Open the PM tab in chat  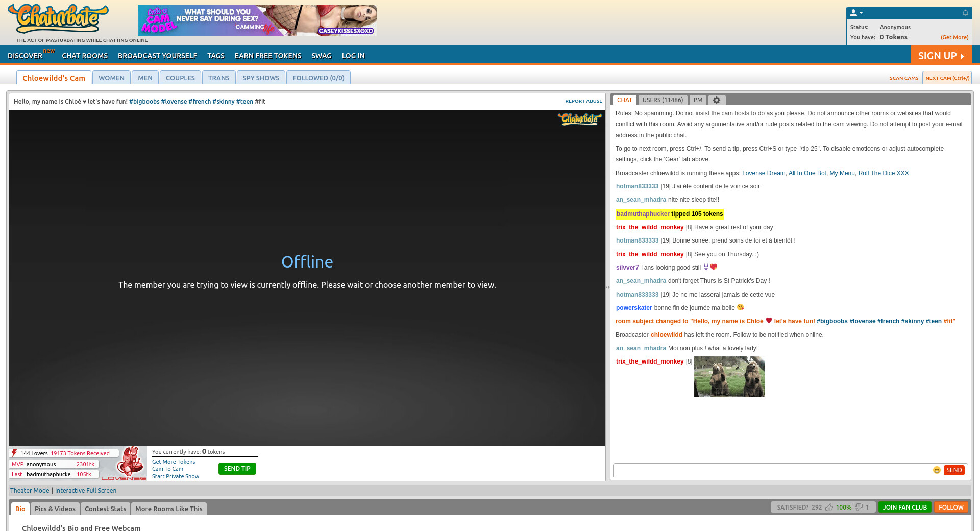pyautogui.click(x=698, y=100)
